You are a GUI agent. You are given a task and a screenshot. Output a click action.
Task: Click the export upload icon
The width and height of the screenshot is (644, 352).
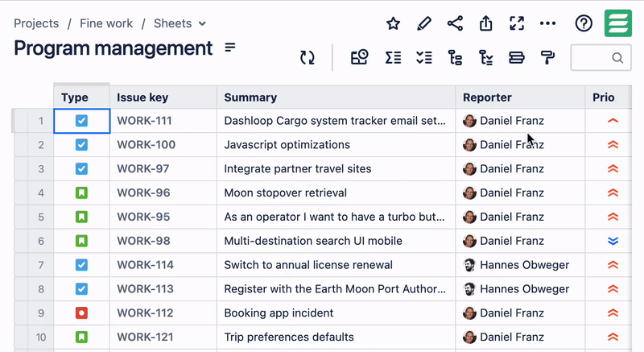(486, 23)
